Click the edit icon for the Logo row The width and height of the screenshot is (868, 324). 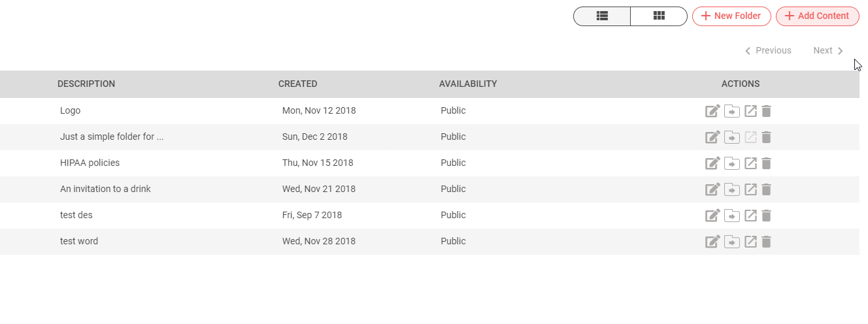(x=712, y=111)
